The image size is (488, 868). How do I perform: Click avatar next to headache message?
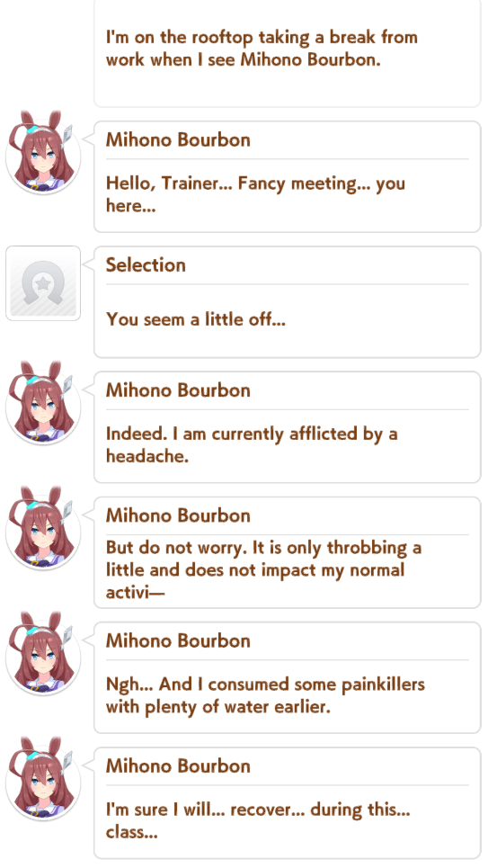(x=43, y=403)
